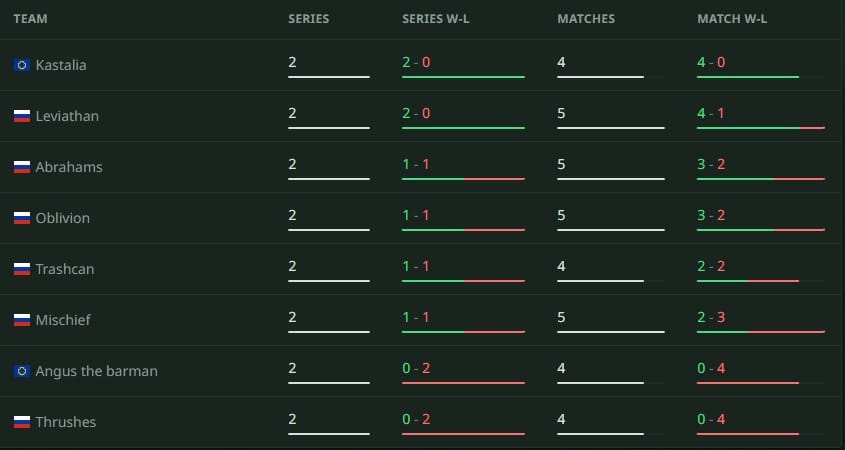Click Mischief's 2 - 3 match record
The image size is (845, 450).
(711, 317)
